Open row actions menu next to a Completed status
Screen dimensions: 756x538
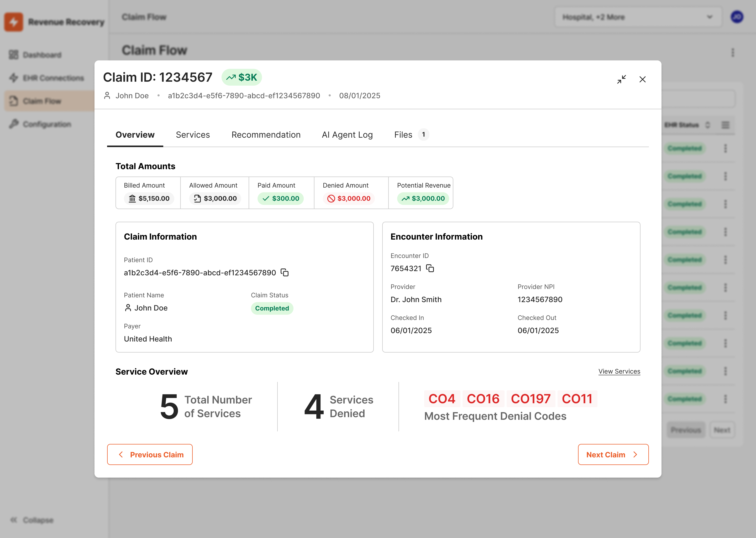(x=726, y=148)
